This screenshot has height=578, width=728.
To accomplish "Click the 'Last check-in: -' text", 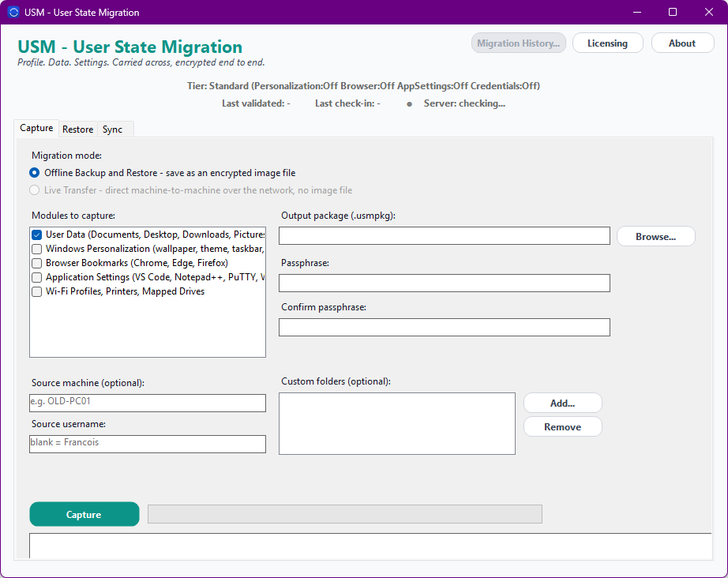I will pos(347,103).
